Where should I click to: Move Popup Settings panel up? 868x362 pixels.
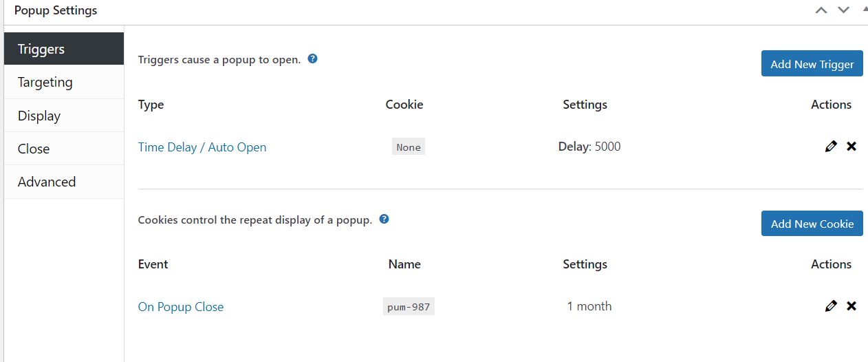821,10
